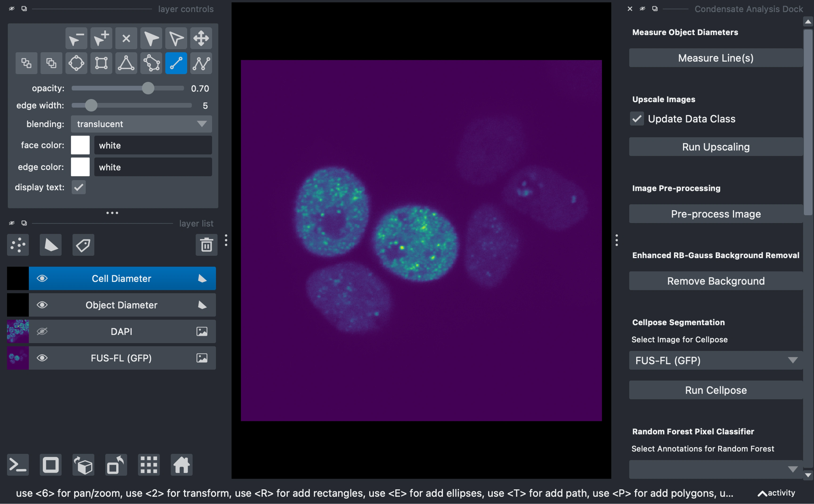Toggle the display text checkbox
The image size is (814, 504).
coord(79,187)
